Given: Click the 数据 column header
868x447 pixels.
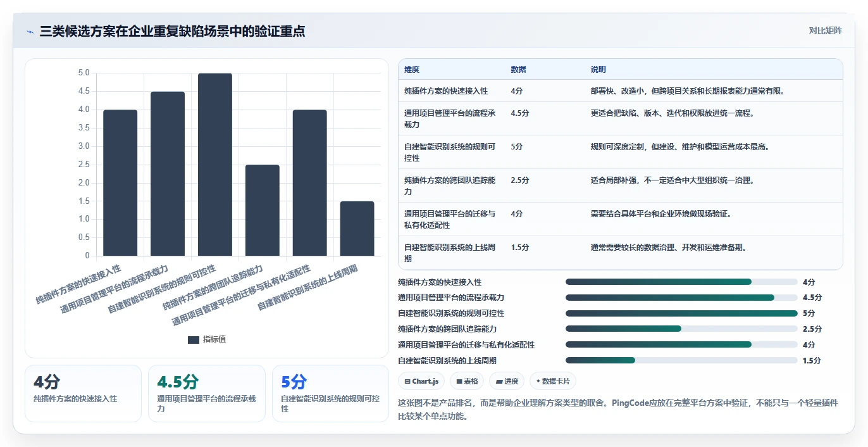Looking at the screenshot, I should point(519,70).
